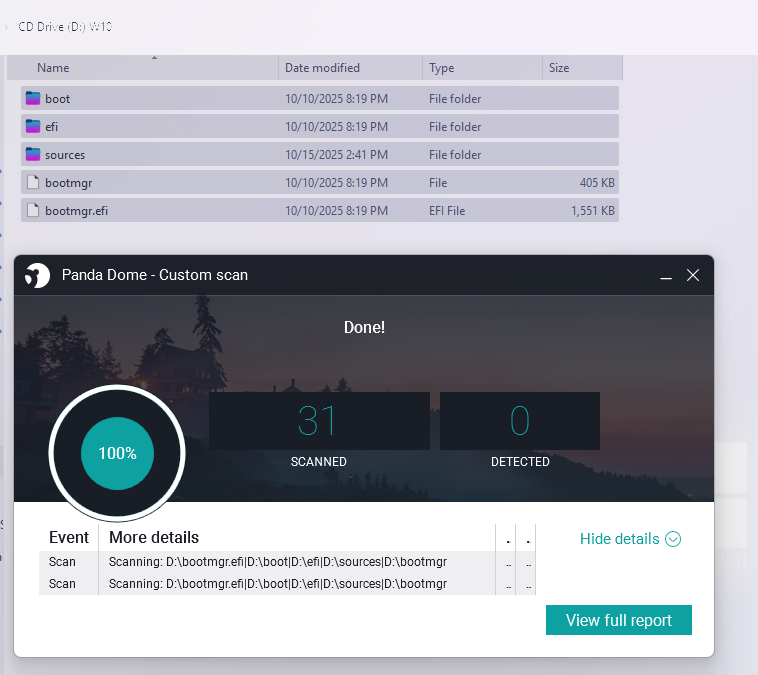Screen dimensions: 758x675
Task: Click the sources date 10/15/2025 2:41 PM
Action: [x=336, y=155]
